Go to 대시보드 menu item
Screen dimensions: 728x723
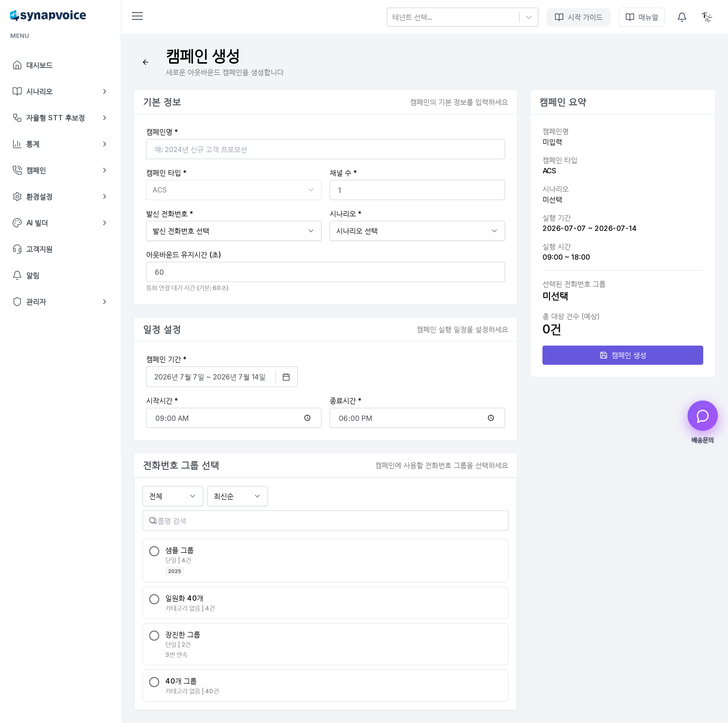tap(60, 65)
